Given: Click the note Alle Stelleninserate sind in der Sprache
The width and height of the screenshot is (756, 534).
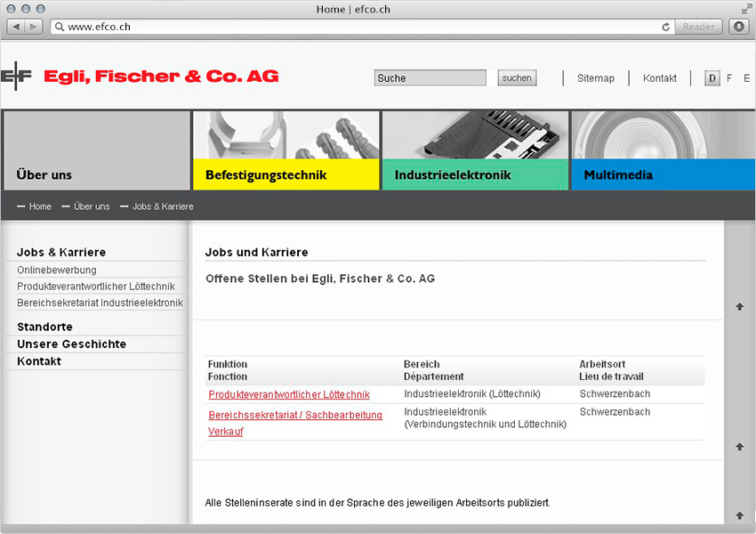Looking at the screenshot, I should tap(377, 503).
